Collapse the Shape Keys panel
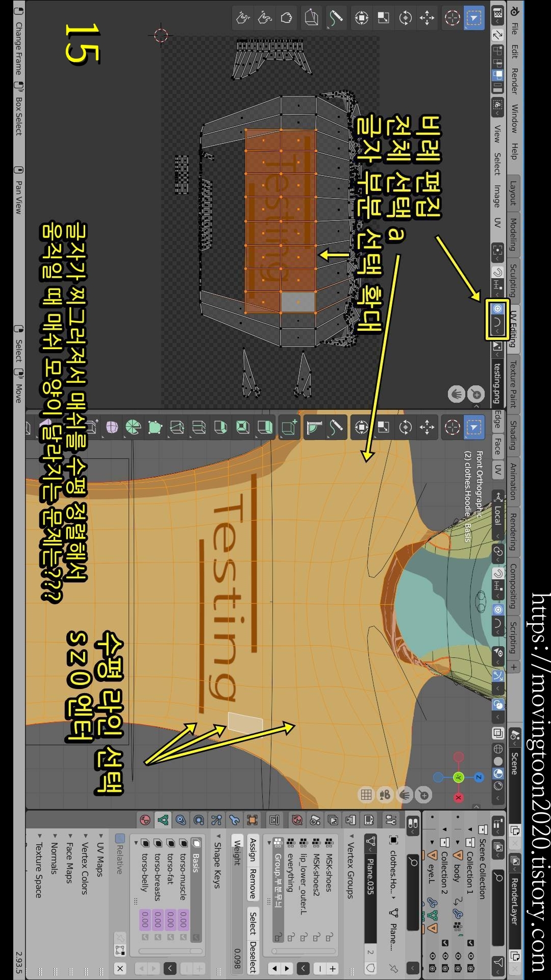The height and width of the screenshot is (980, 551). pos(217,861)
